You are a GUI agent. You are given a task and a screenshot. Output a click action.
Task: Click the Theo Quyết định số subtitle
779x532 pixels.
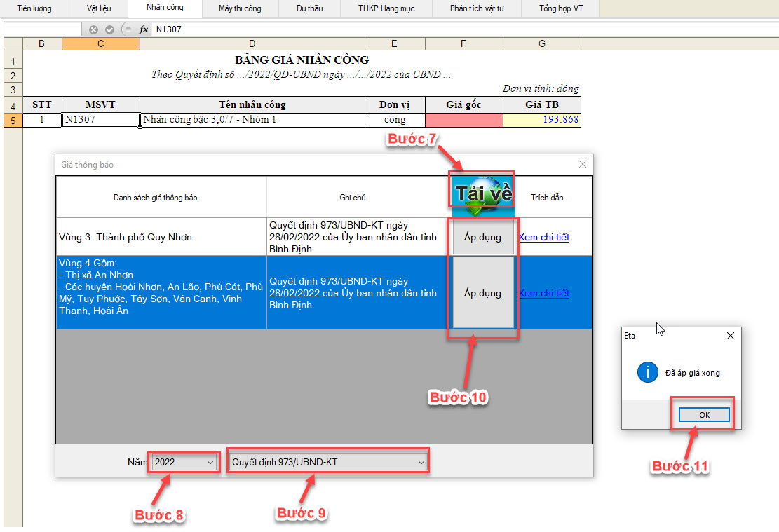(301, 74)
